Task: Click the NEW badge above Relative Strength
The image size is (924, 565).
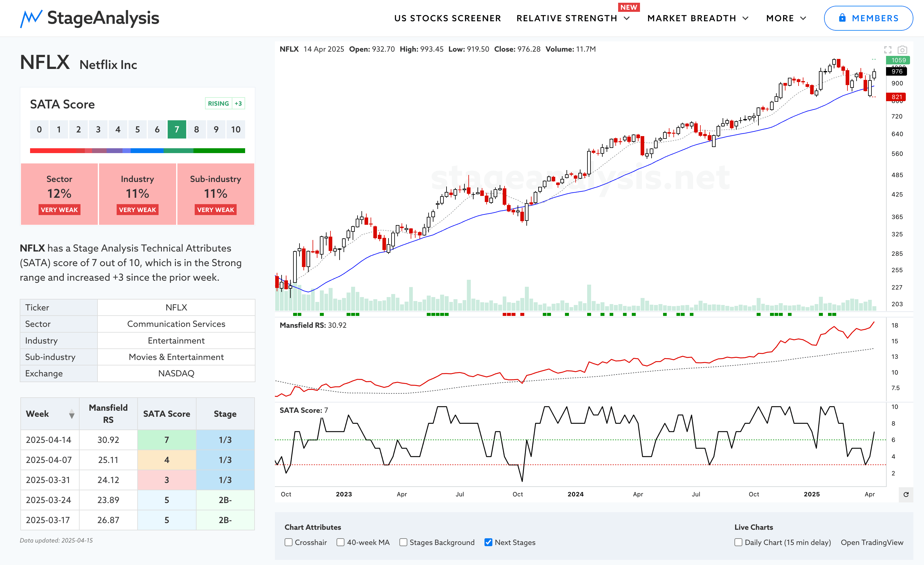Action: click(629, 7)
